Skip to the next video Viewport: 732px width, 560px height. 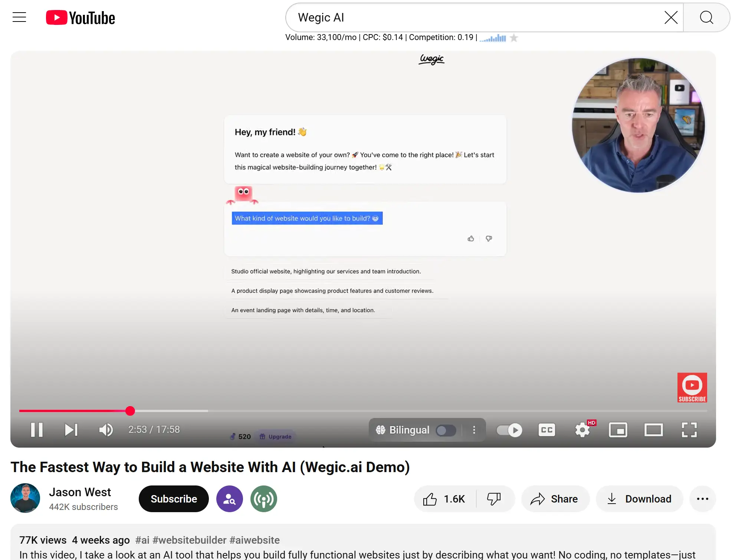[71, 430]
